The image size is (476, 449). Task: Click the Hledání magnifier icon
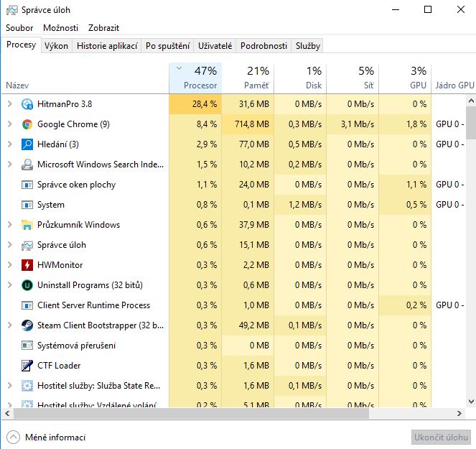[x=27, y=144]
